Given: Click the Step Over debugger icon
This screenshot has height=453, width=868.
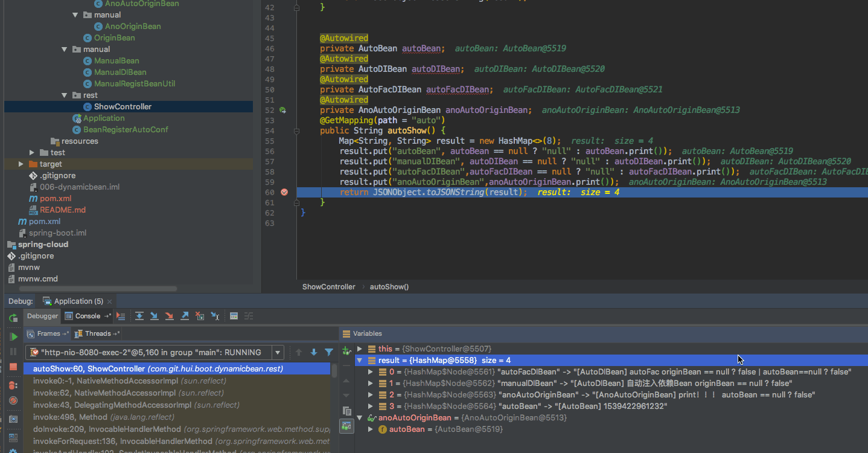Looking at the screenshot, I should tap(139, 315).
